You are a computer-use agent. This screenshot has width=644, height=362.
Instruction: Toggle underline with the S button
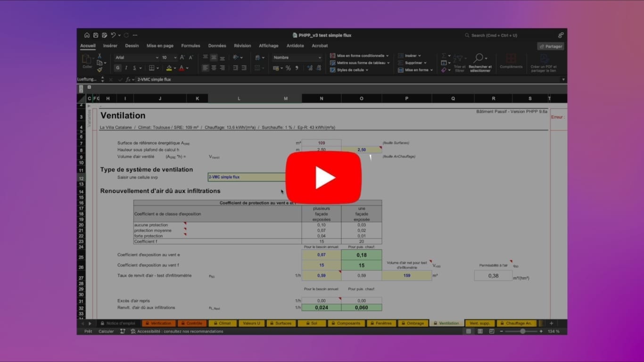pos(133,68)
